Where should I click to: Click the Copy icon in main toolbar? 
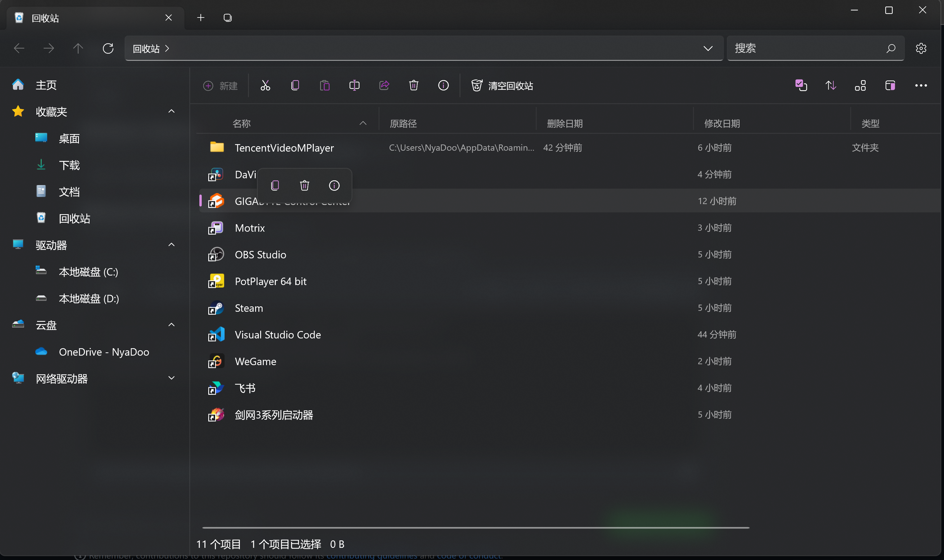(295, 86)
